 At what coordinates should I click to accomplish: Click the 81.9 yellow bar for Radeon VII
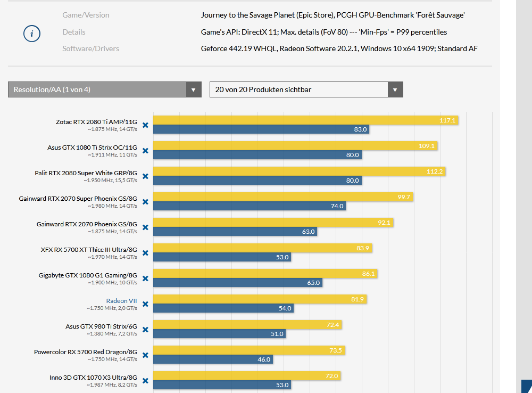(260, 299)
